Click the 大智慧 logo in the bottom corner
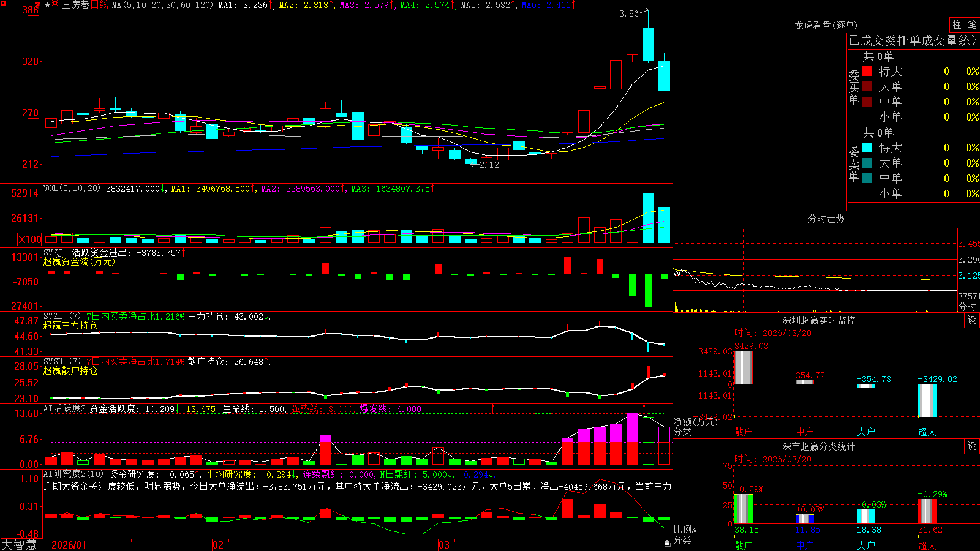The height and width of the screenshot is (551, 980). [19, 545]
